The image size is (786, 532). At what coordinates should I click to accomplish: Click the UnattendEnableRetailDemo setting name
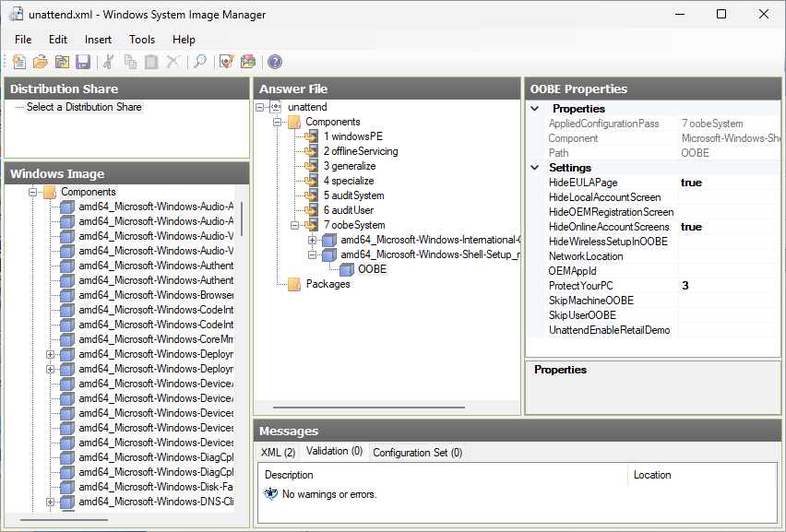[x=610, y=330]
